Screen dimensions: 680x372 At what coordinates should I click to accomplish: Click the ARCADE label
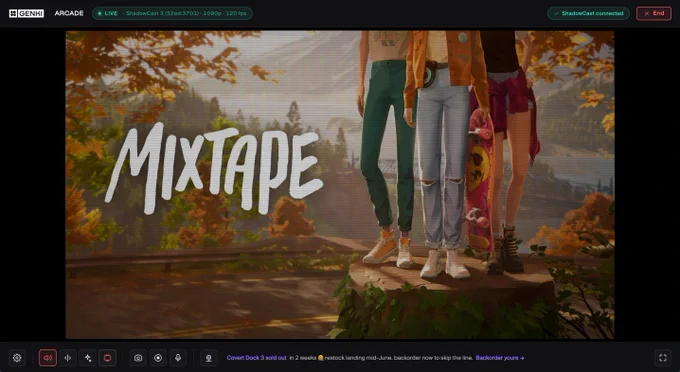69,13
